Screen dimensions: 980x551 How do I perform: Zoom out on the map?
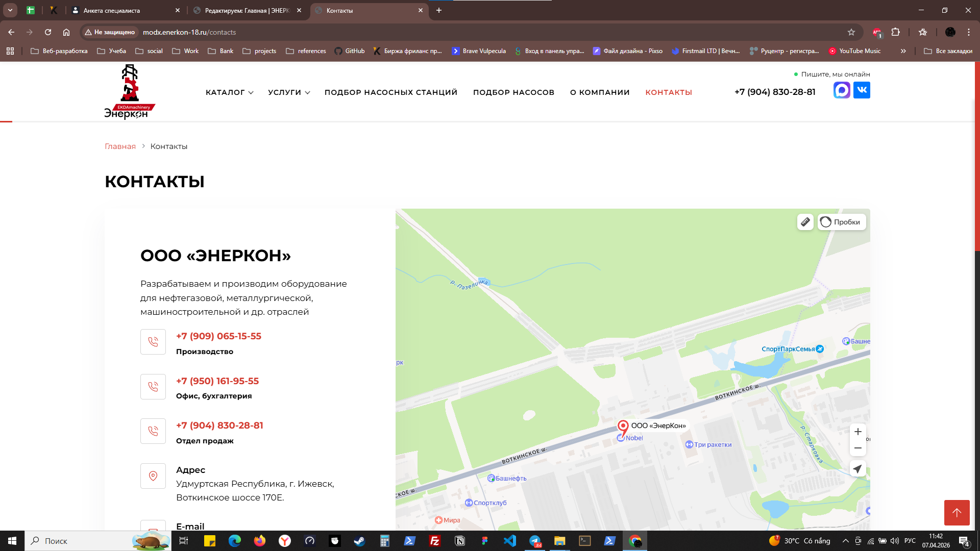coord(858,448)
